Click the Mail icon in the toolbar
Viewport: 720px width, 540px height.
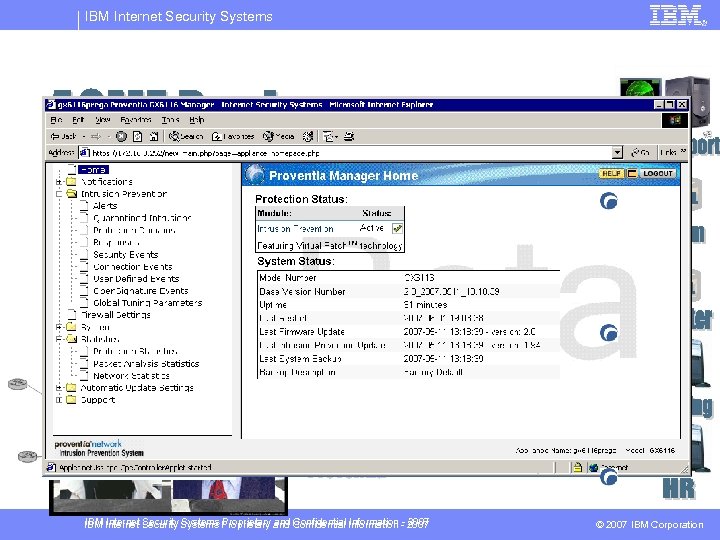click(328, 136)
